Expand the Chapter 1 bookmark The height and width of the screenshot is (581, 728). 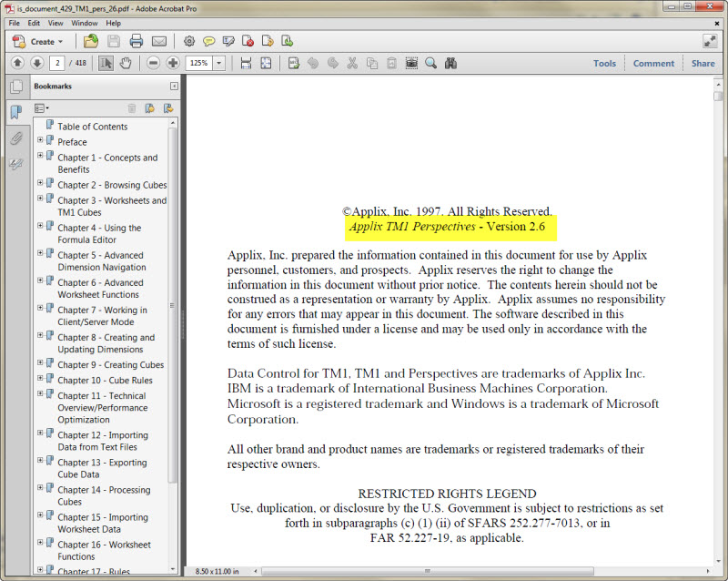[x=40, y=157]
